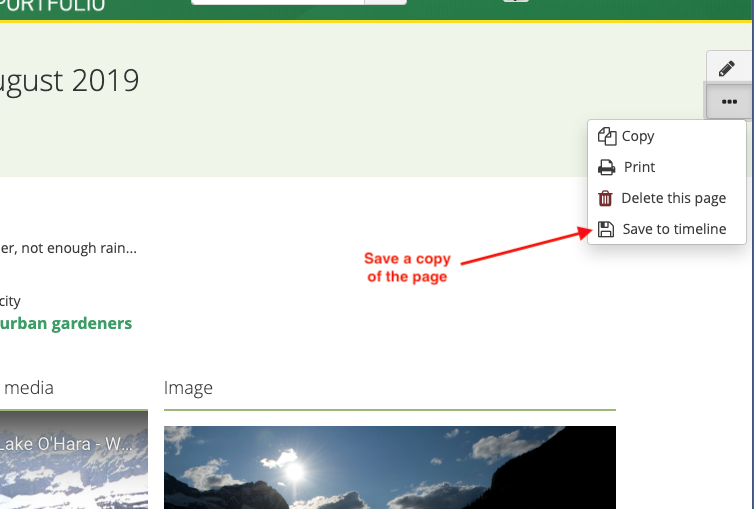754x509 pixels.
Task: Open the sunlit mountain image
Action: click(390, 467)
